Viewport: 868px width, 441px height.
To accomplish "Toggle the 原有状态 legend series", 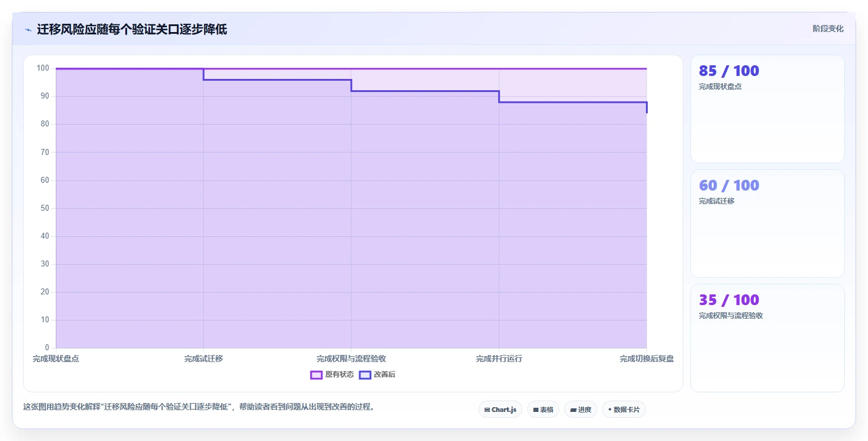I will point(332,375).
